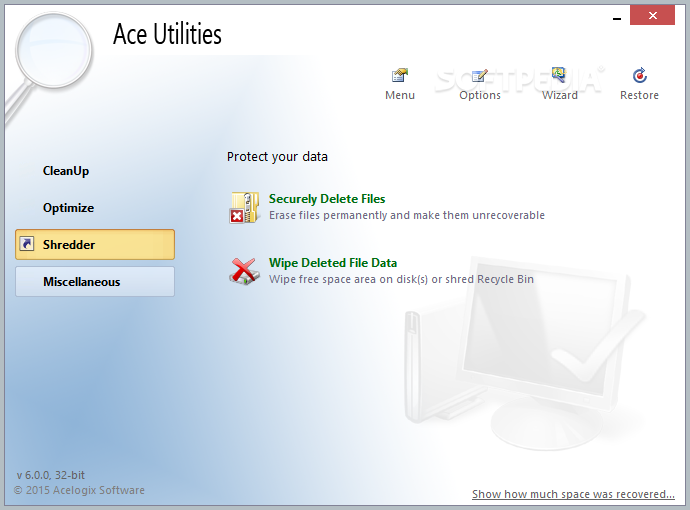
Task: Click the 'Protect your data' heading
Action: (x=277, y=157)
